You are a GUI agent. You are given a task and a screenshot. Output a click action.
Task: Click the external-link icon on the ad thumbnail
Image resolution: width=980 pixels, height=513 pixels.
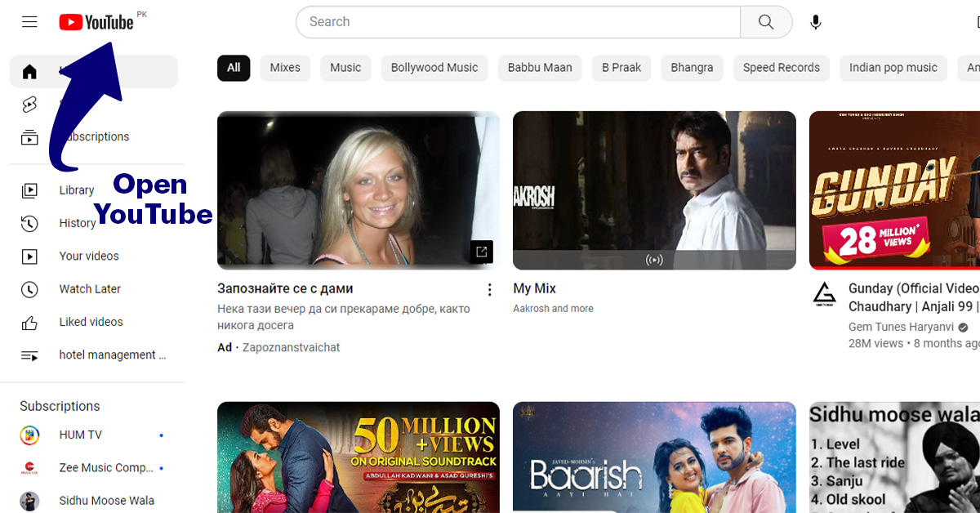[x=481, y=252]
